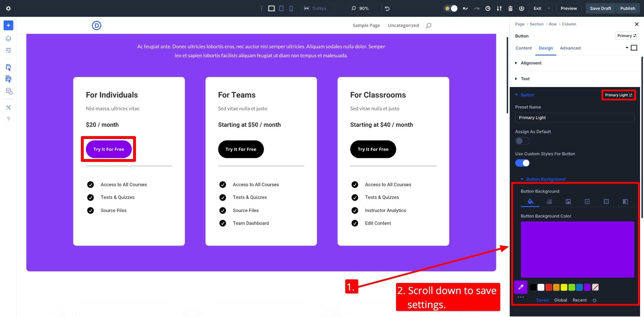The height and width of the screenshot is (317, 644).
Task: Open the Layers panel icon
Action: 8,39
